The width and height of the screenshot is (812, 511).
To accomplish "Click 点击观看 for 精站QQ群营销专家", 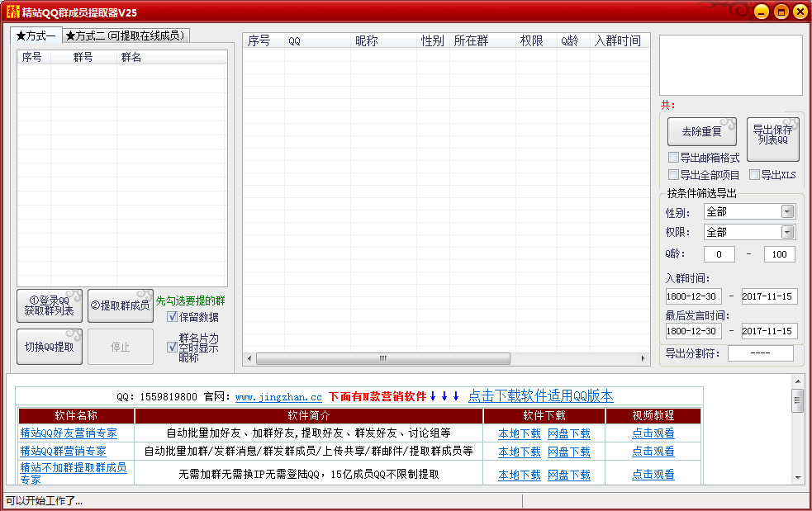I will 653,452.
